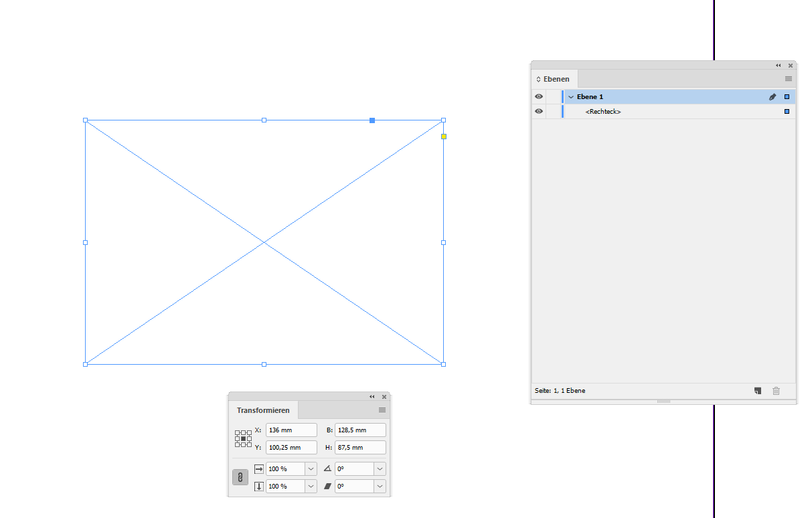Viewport: 812px width, 518px height.
Task: Open the shear angle dropdown
Action: point(380,487)
